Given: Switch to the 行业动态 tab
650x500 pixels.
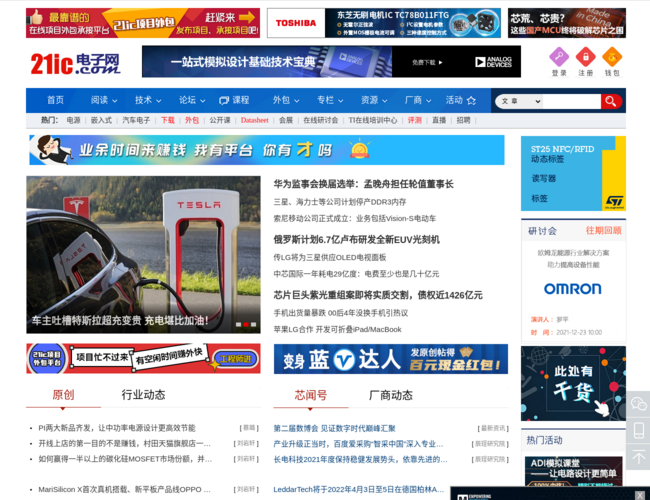Looking at the screenshot, I should point(143,395).
